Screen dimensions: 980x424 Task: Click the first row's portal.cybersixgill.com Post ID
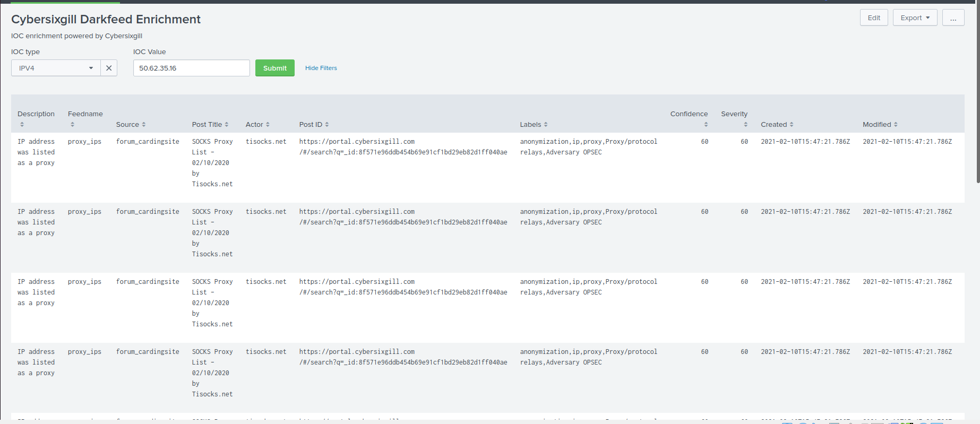(x=403, y=147)
